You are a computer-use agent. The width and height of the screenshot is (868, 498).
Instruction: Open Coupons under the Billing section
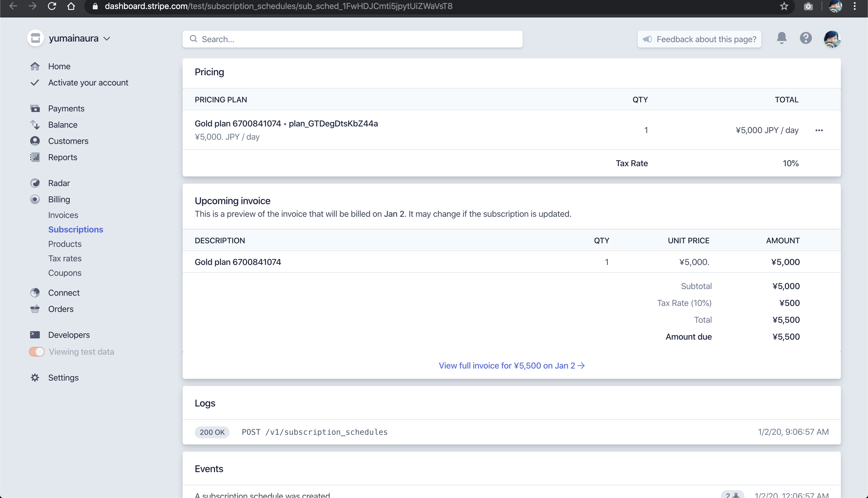click(x=65, y=273)
